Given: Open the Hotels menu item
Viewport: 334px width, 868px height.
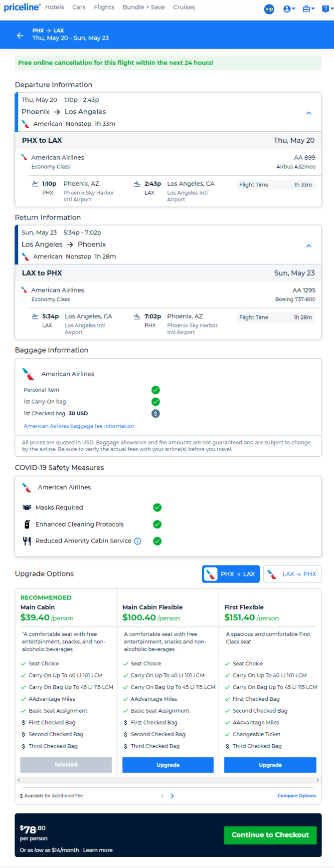Looking at the screenshot, I should click(54, 7).
